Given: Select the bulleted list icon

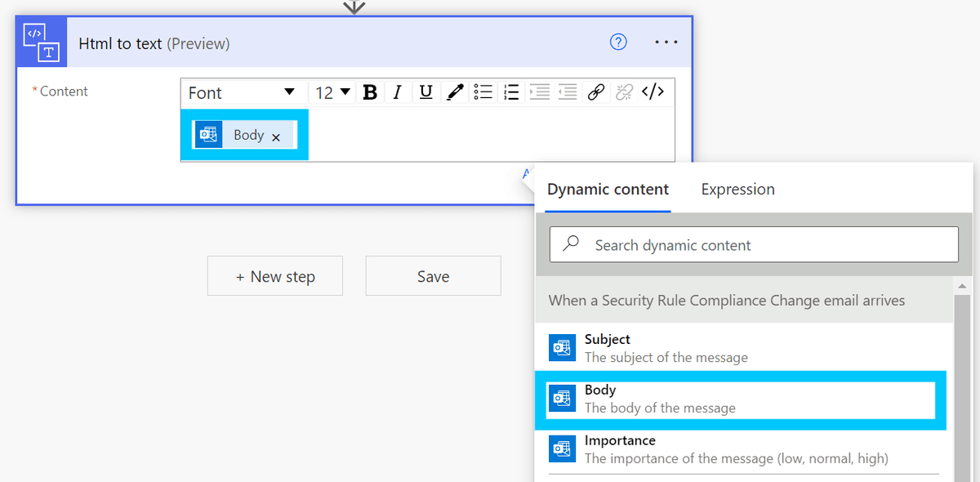Looking at the screenshot, I should [483, 92].
